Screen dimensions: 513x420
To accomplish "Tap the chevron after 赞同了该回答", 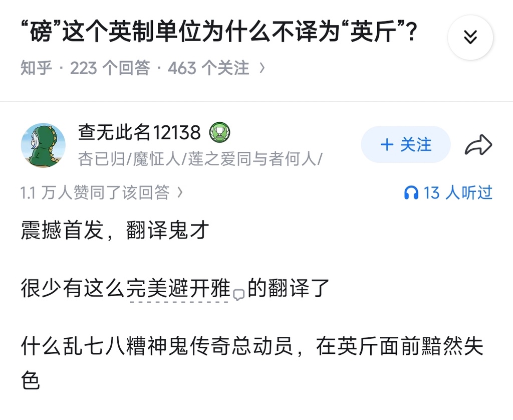I will [x=180, y=192].
